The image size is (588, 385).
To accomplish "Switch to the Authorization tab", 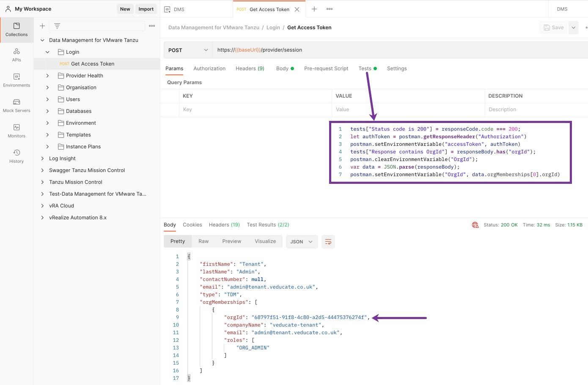I will click(209, 68).
